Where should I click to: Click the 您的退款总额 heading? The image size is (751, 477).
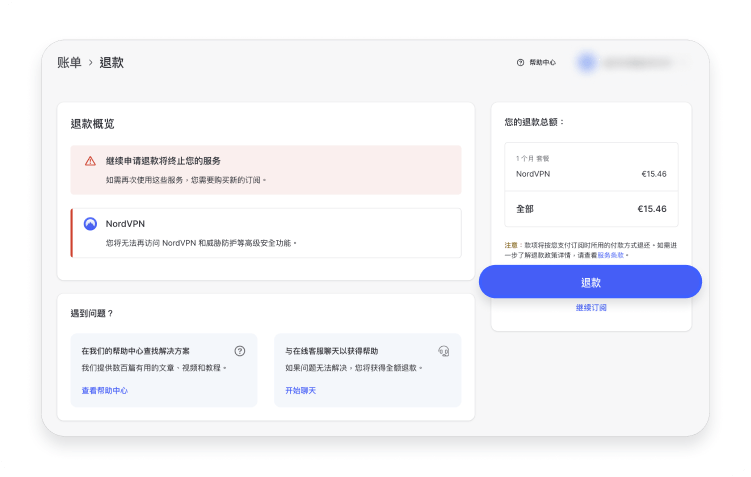coord(534,122)
